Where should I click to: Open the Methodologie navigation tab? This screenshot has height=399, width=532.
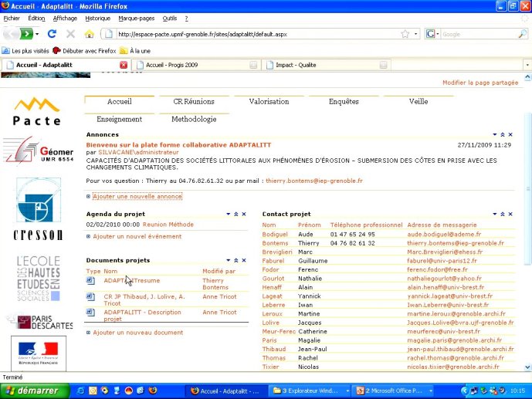(x=194, y=119)
